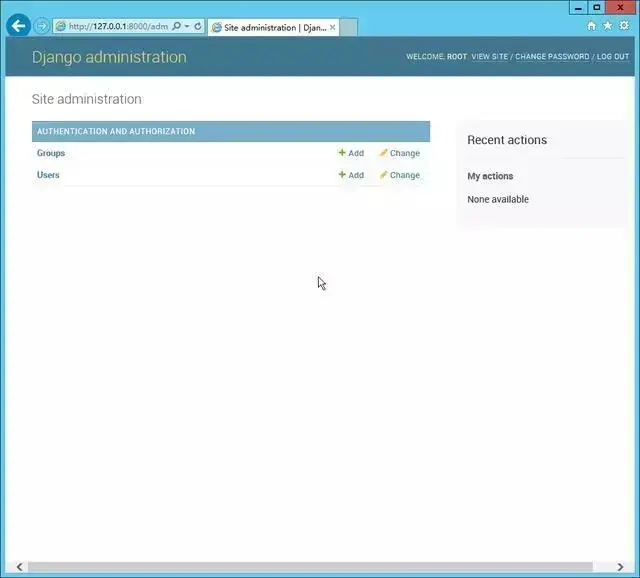Click the 'Site administration' page heading
This screenshot has width=640, height=578.
point(87,99)
